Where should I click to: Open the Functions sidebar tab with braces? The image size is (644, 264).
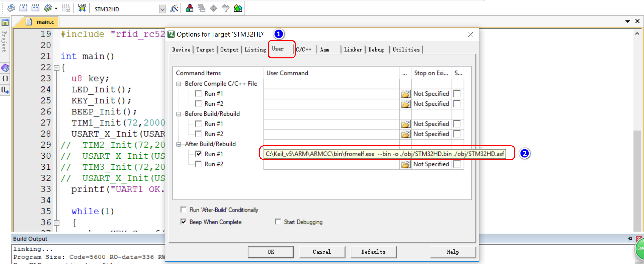coord(5,78)
